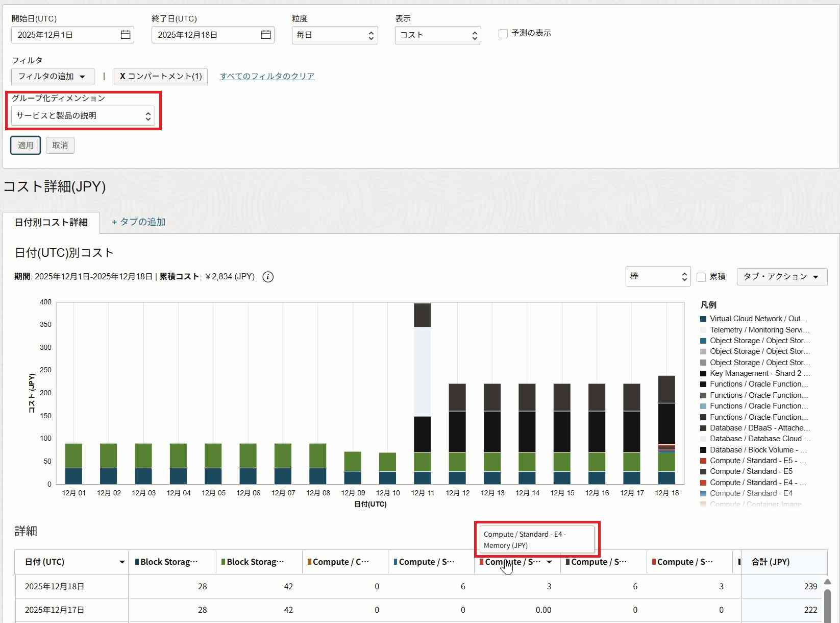Toggle Compute / Standard - E5 legend item

point(751,471)
